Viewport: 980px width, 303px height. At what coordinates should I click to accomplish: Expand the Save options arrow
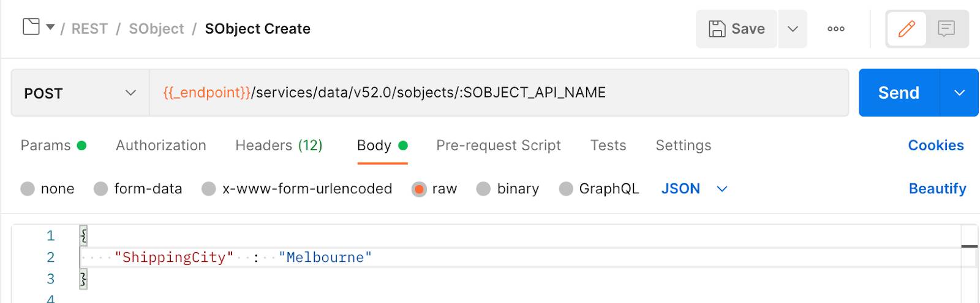tap(793, 29)
